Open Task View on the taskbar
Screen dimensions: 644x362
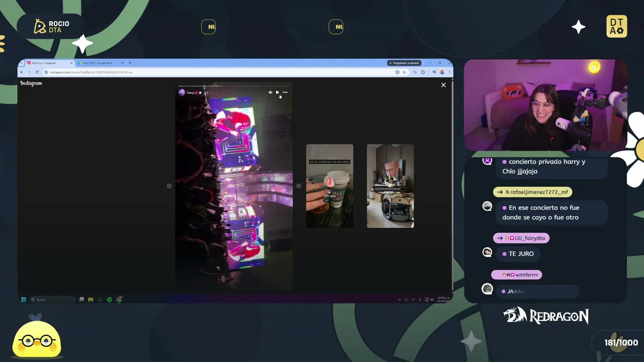(x=82, y=300)
